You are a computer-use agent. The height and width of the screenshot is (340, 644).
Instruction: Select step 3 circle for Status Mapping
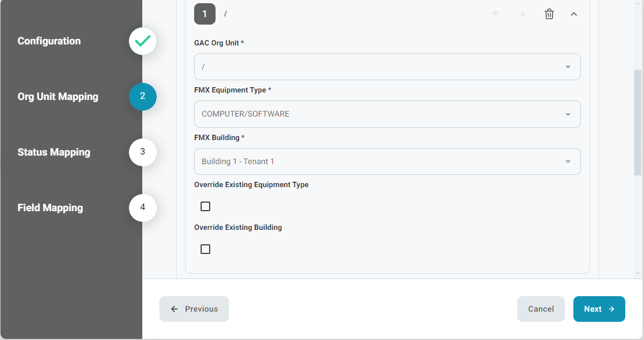[x=143, y=152]
